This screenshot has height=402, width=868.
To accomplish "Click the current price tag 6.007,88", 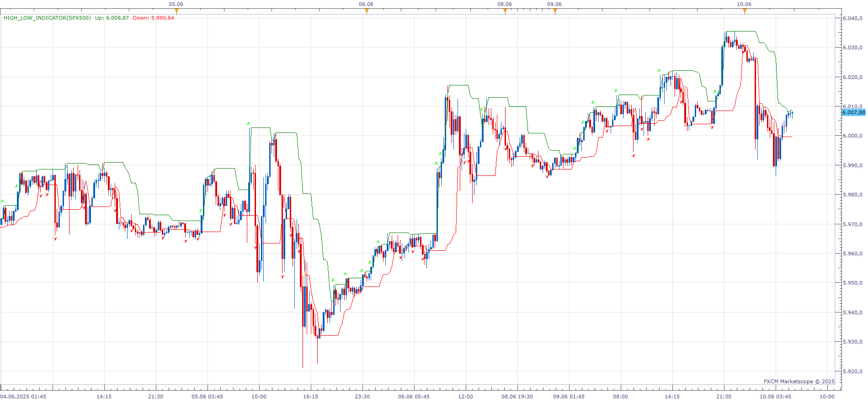I will tap(853, 112).
